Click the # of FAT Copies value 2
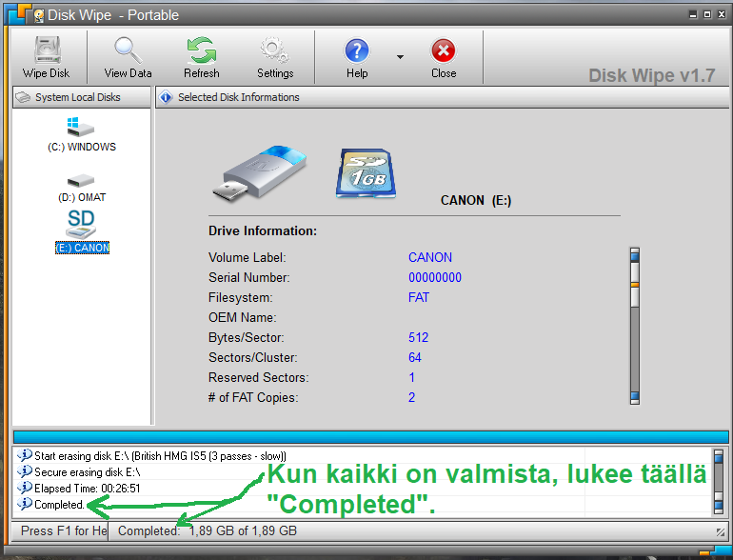Image resolution: width=733 pixels, height=560 pixels. click(411, 397)
